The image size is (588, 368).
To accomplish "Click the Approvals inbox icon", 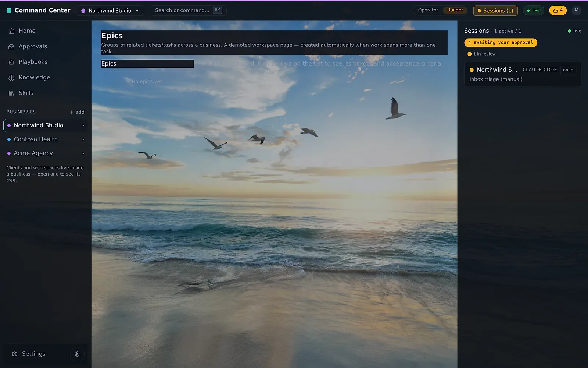I will [11, 46].
